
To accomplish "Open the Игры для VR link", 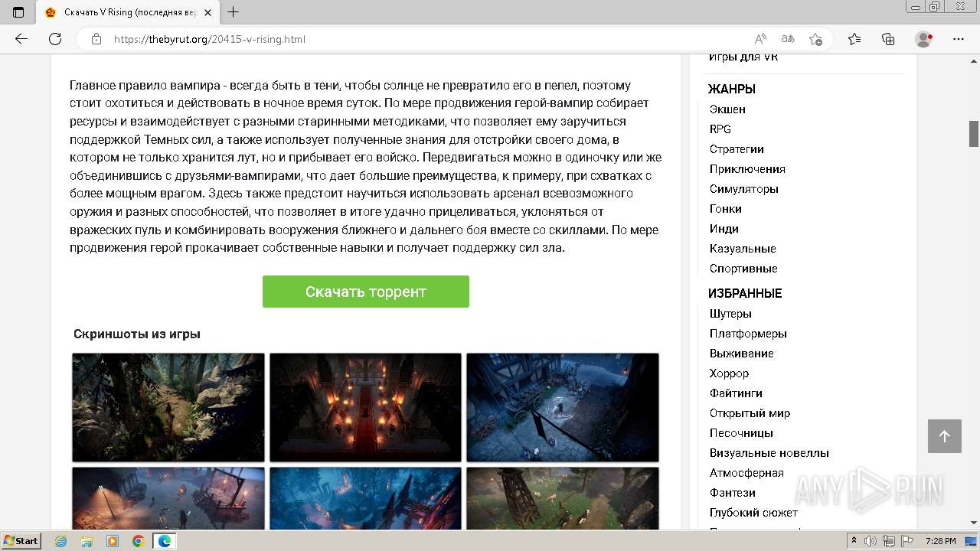I will coord(743,57).
